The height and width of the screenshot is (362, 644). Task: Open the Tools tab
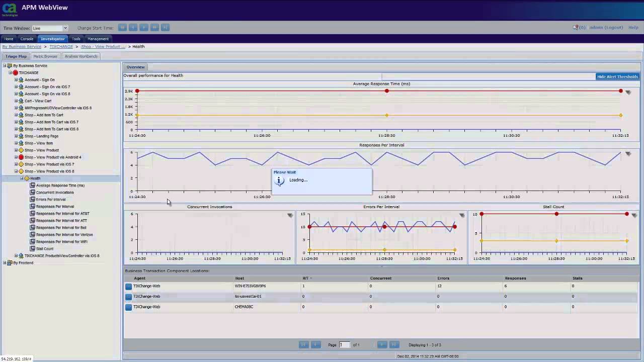tap(76, 39)
